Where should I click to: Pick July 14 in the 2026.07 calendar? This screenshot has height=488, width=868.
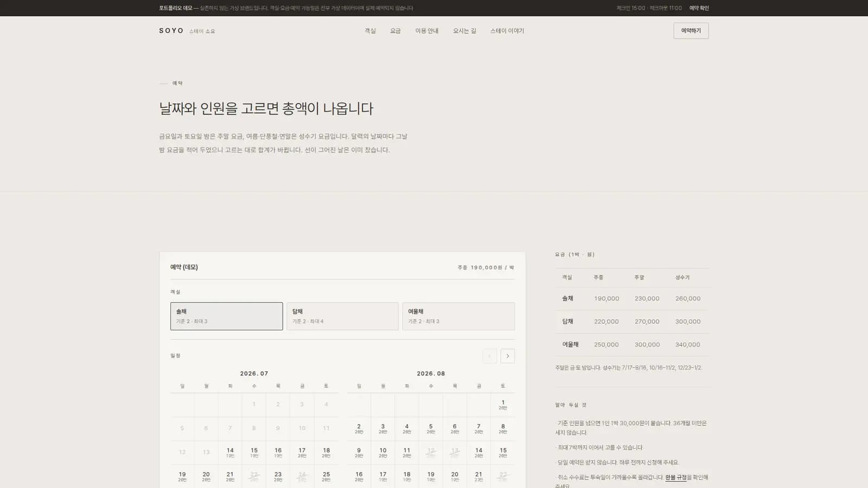click(230, 452)
